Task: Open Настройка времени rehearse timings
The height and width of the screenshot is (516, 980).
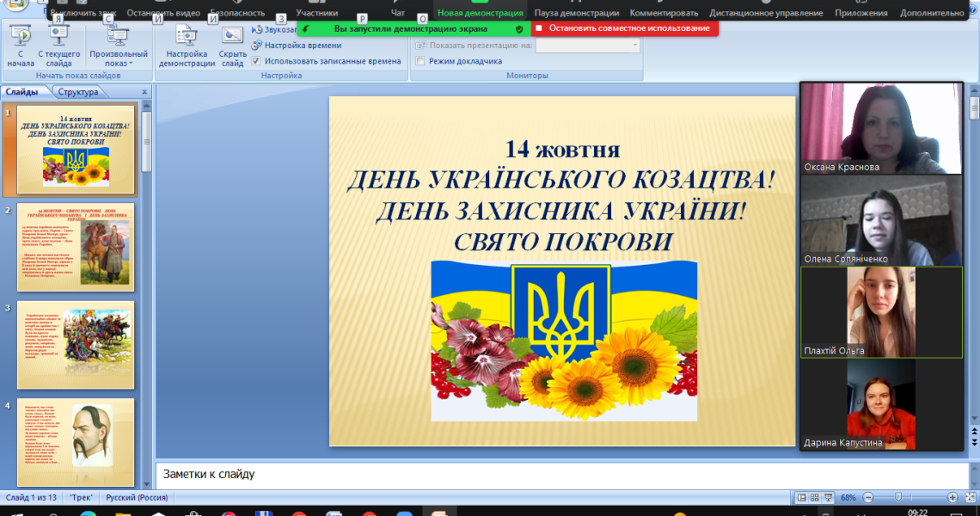Action: coord(297,45)
